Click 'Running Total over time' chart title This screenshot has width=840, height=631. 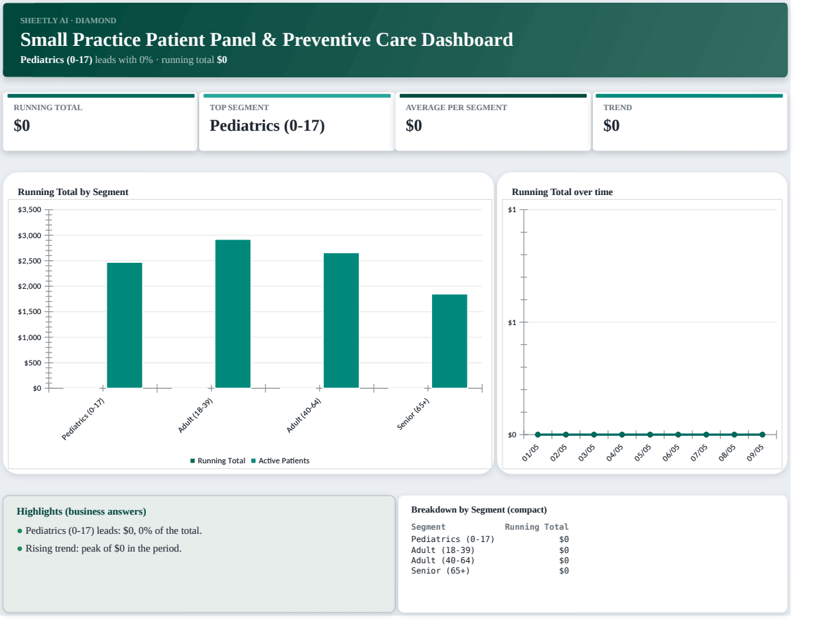coord(562,192)
